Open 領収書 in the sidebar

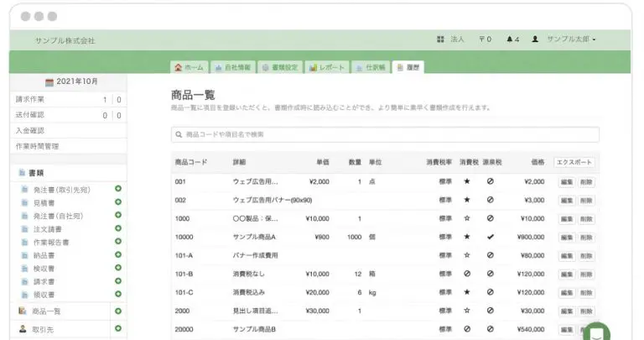44,296
